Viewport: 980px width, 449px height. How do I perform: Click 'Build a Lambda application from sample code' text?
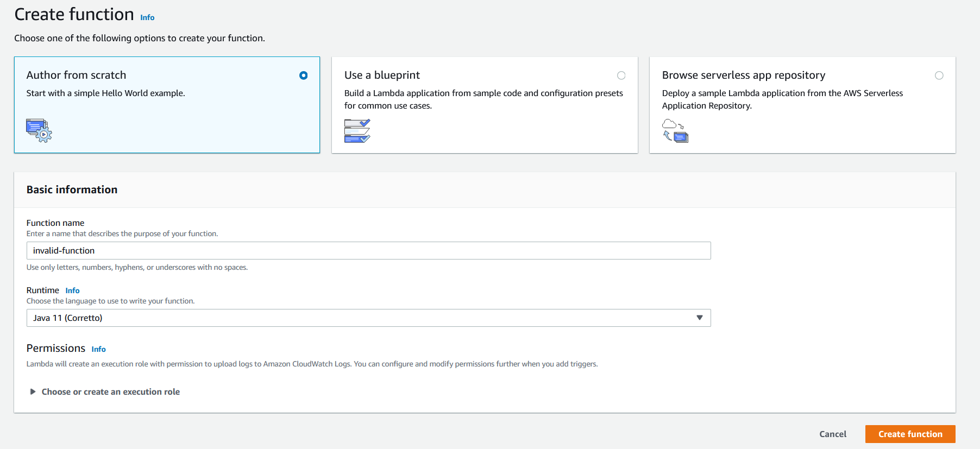click(483, 99)
